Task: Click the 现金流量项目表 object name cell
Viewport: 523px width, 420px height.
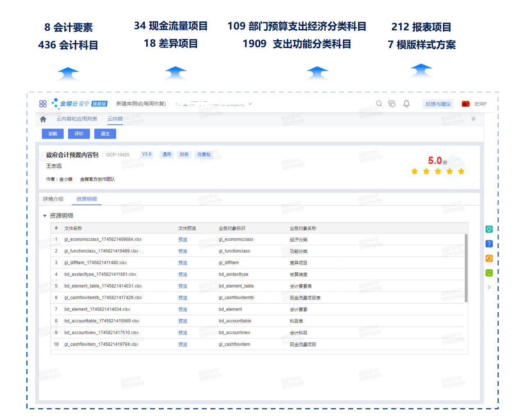Action: tap(305, 298)
